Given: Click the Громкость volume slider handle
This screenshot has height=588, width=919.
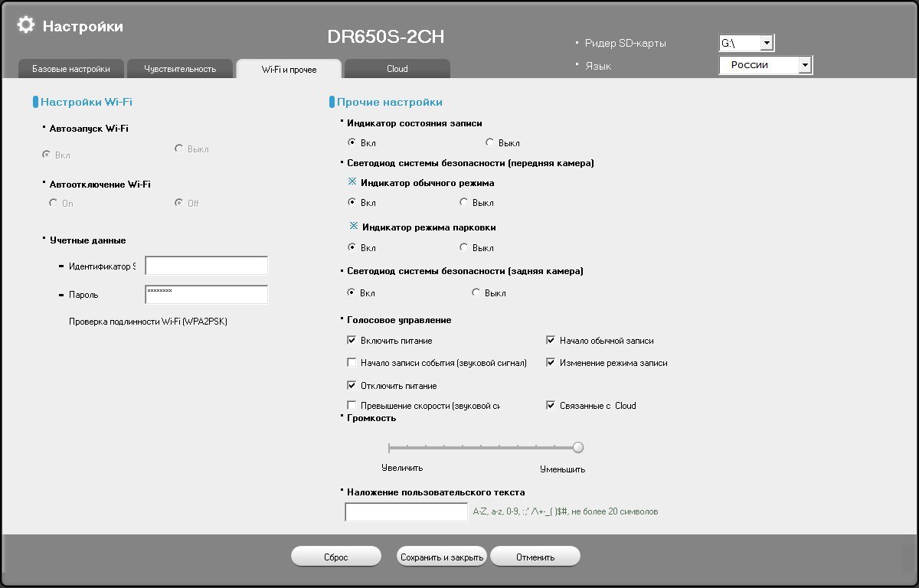Looking at the screenshot, I should coord(578,447).
